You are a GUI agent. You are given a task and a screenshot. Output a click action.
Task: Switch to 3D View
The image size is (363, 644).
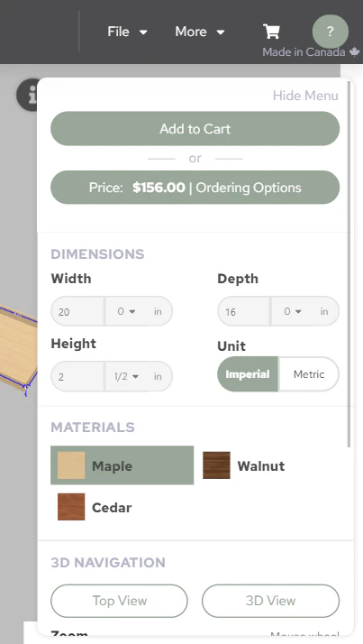click(x=271, y=601)
